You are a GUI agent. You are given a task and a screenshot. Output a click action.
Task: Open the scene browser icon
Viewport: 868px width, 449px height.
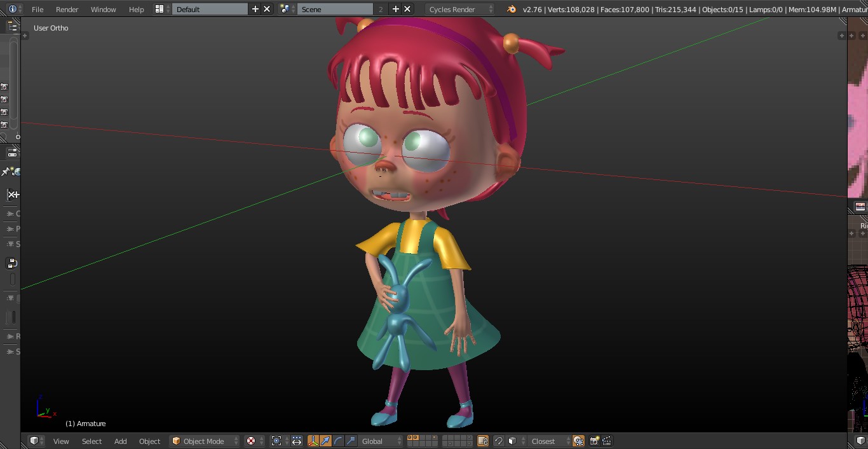click(x=287, y=9)
